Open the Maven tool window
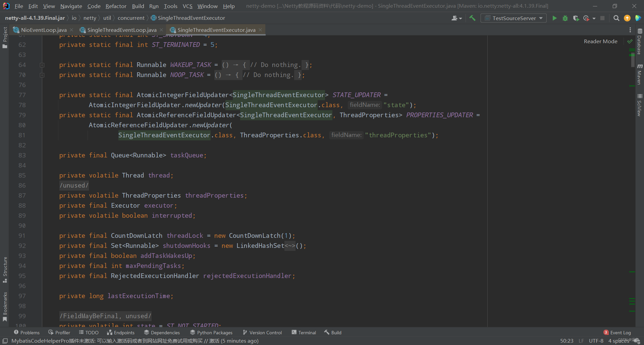644x345 pixels. (639, 74)
